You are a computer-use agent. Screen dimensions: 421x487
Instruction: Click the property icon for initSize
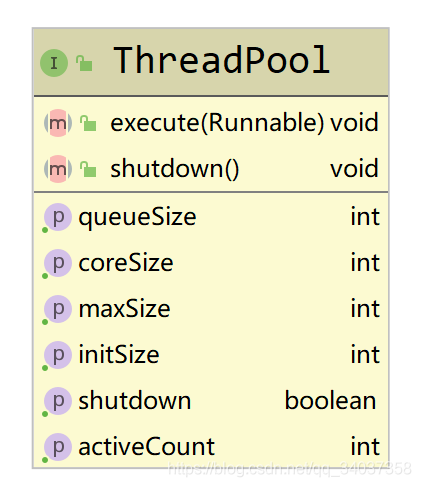[x=58, y=355]
